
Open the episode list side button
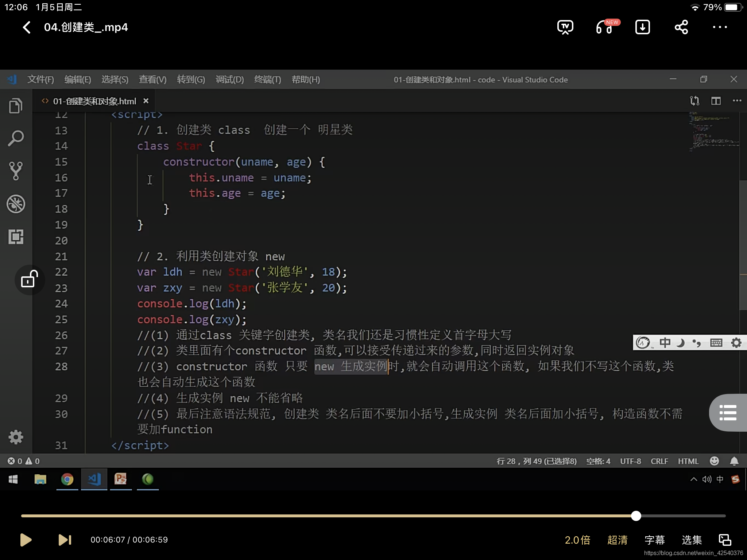point(728,412)
